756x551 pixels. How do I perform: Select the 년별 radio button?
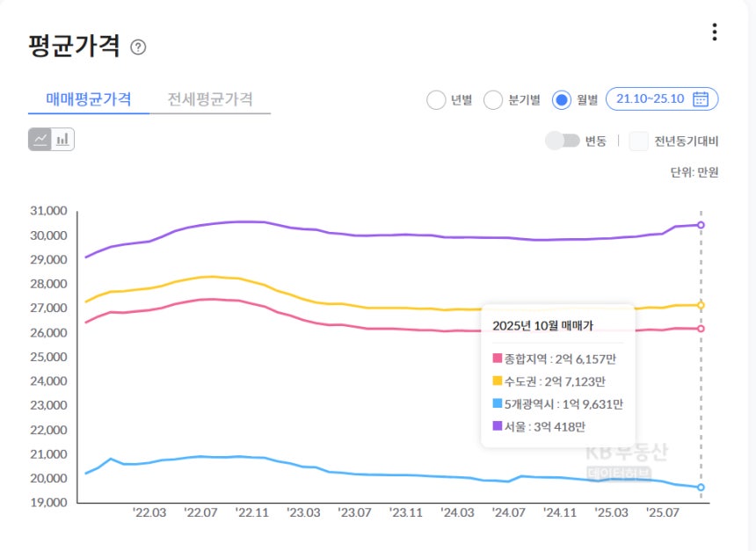click(x=436, y=100)
